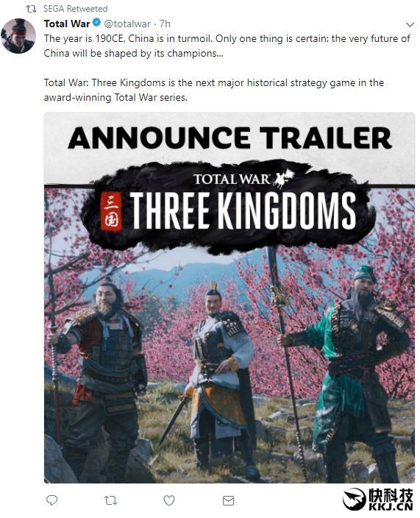This screenshot has height=518, width=420.
Task: Open the Announce Trailer image
Action: tap(229, 297)
